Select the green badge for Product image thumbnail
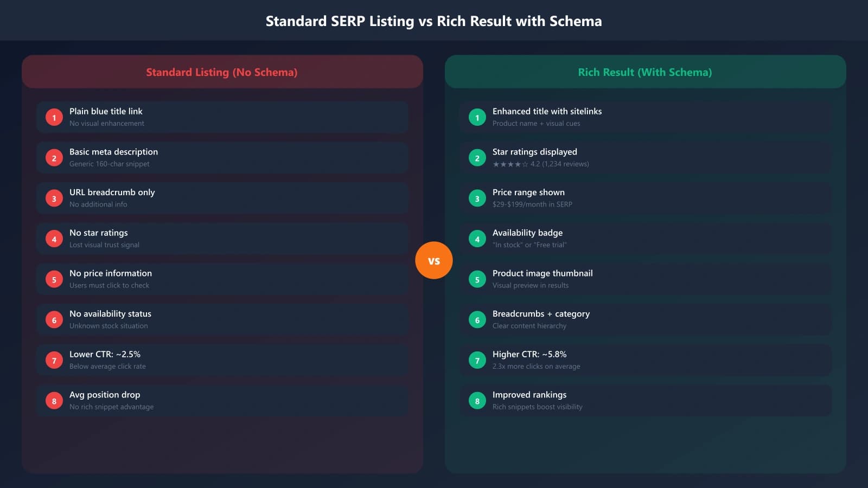Image resolution: width=868 pixels, height=488 pixels. click(x=477, y=279)
